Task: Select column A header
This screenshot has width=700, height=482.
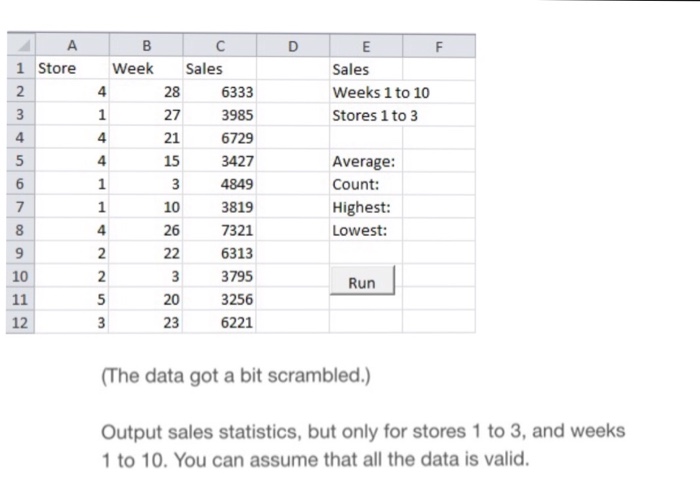Action: pos(72,45)
